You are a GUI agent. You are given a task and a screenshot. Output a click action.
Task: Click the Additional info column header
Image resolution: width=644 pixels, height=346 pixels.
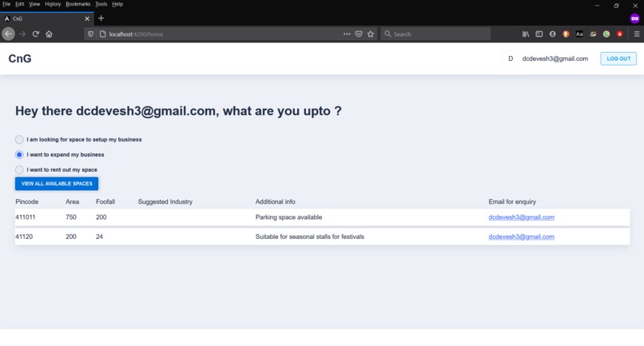[x=275, y=201]
